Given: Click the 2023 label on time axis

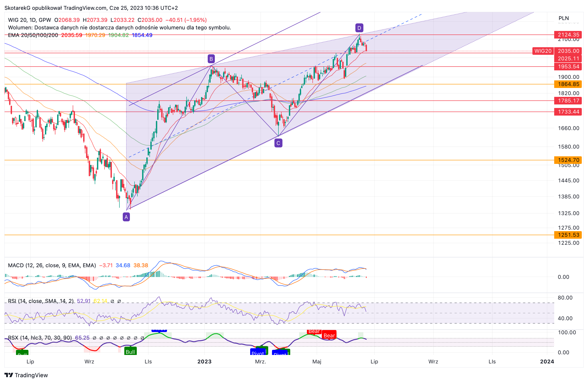Looking at the screenshot, I should 204,361.
